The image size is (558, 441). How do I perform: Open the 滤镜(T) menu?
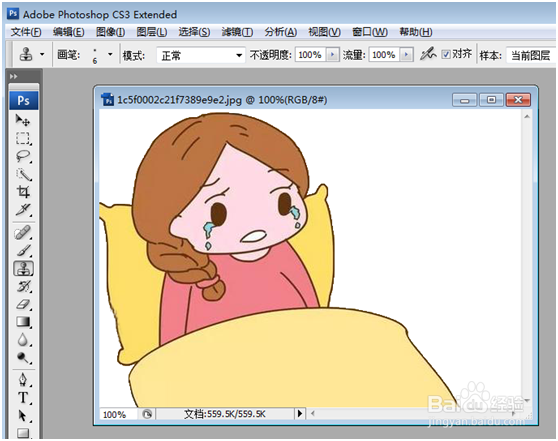click(237, 32)
